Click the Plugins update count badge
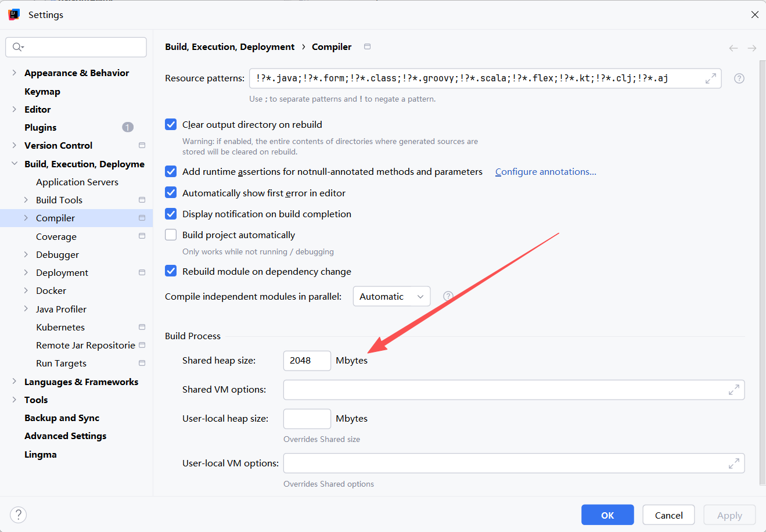 (128, 127)
